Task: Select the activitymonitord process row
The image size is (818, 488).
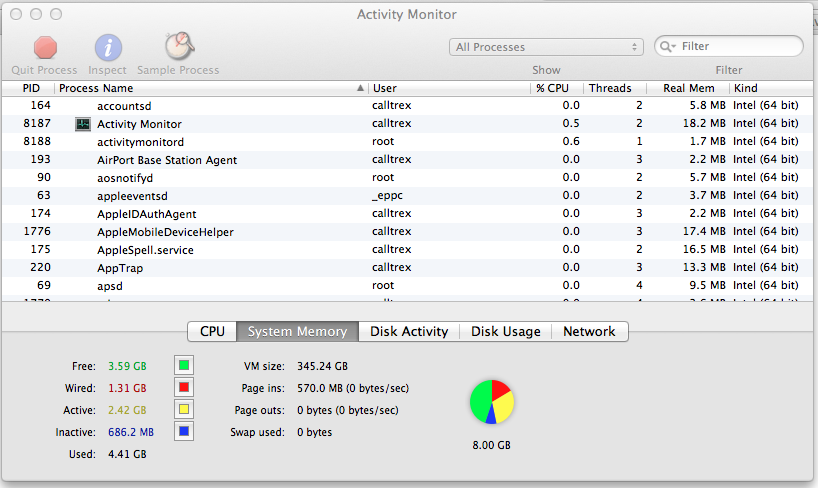Action: 407,142
